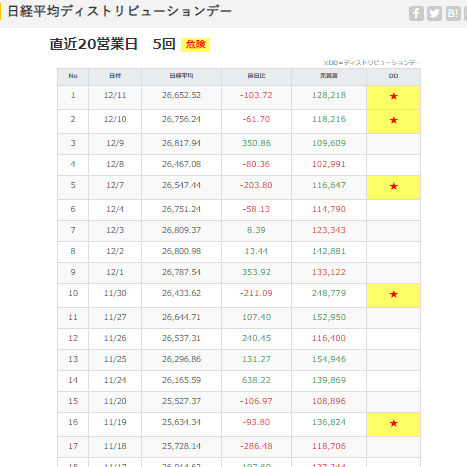Select the volume value 118,216
Viewport: 467px width, 467px height.
pos(329,119)
